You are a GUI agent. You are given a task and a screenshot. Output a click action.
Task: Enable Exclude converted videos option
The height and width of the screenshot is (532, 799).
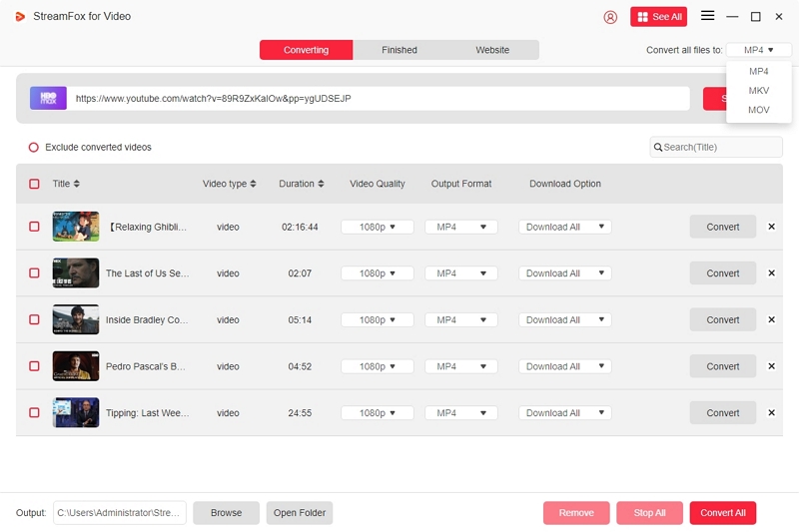[x=34, y=147]
